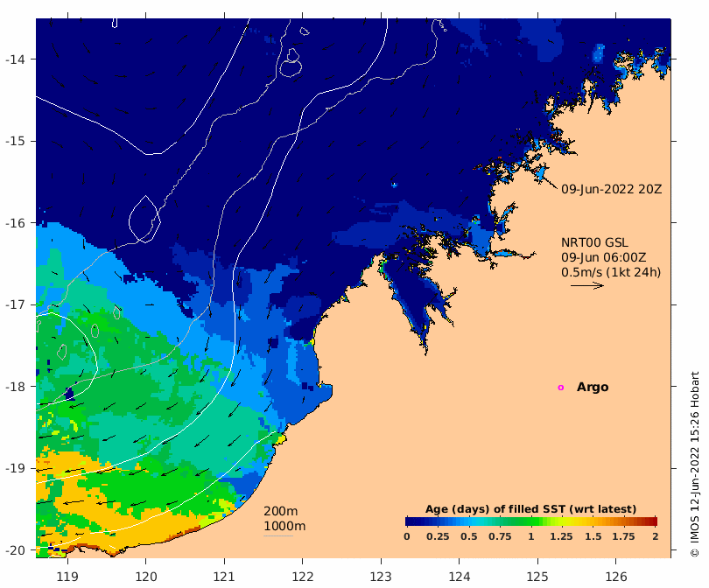Click the colorbar tick label '1.75'
Image resolution: width=709 pixels, height=588 pixels.
623,536
